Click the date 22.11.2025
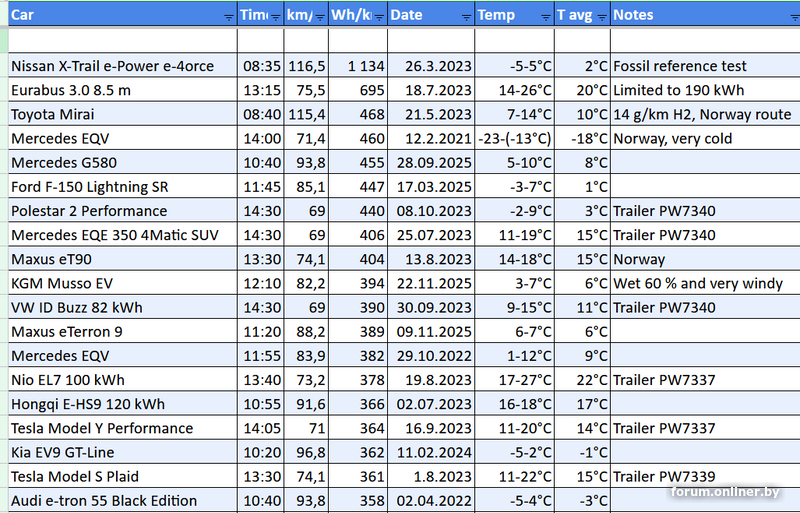The height and width of the screenshot is (513, 800). [x=431, y=283]
